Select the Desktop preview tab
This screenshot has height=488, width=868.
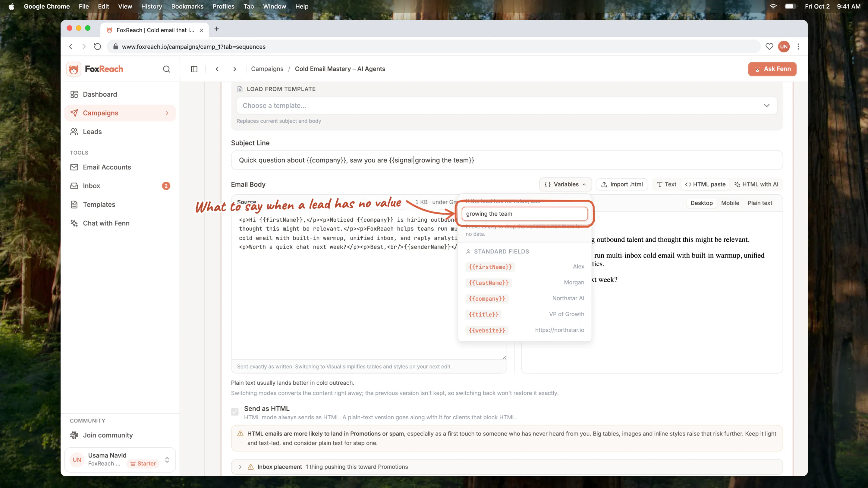pyautogui.click(x=702, y=203)
